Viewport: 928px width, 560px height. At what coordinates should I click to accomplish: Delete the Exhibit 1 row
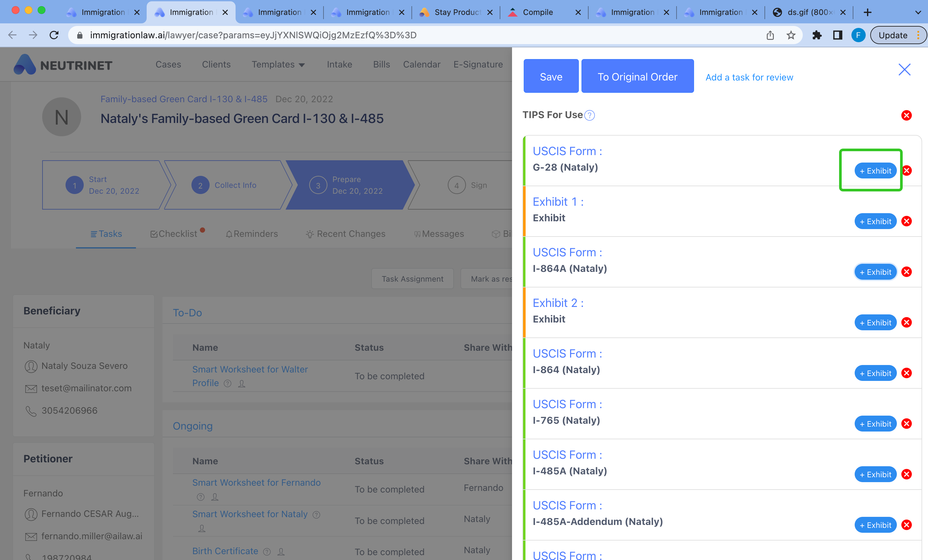pos(906,222)
